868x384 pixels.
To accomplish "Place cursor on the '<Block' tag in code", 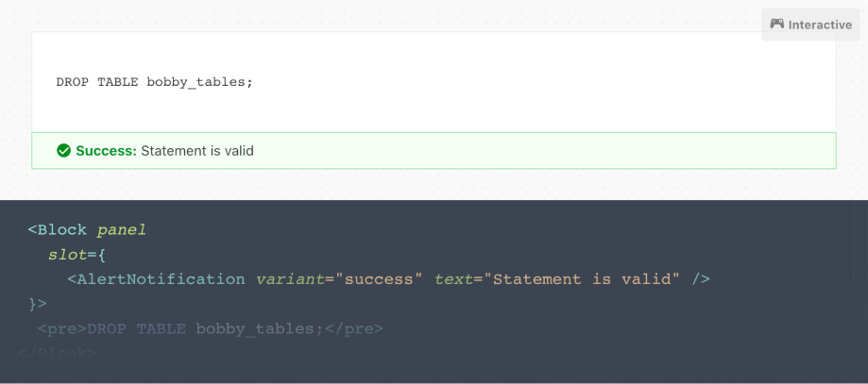I will (58, 229).
